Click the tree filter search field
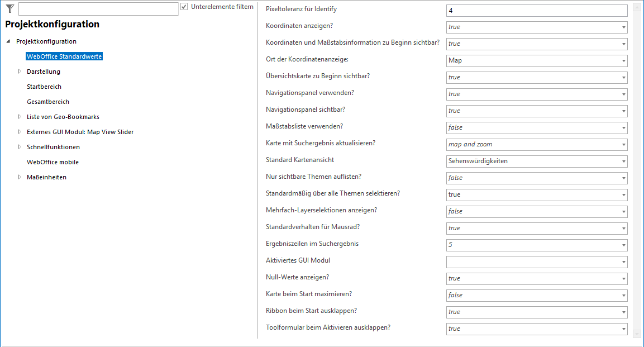This screenshot has height=347, width=644. [x=98, y=9]
